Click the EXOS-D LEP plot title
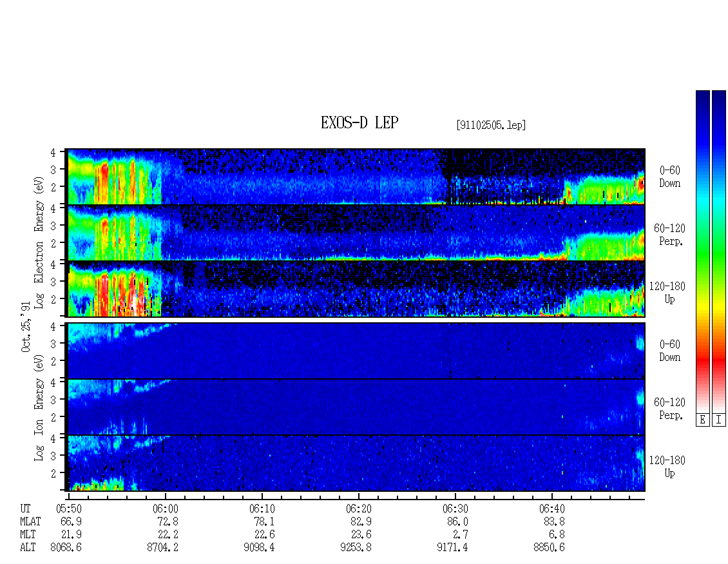The image size is (728, 564). click(x=359, y=122)
